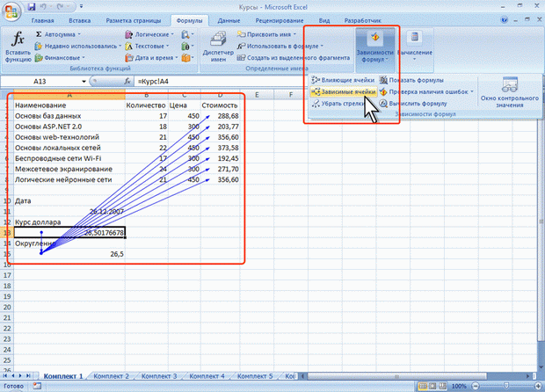Open Name Box dropdown arrow
Image resolution: width=545 pixels, height=392 pixels.
pos(84,82)
